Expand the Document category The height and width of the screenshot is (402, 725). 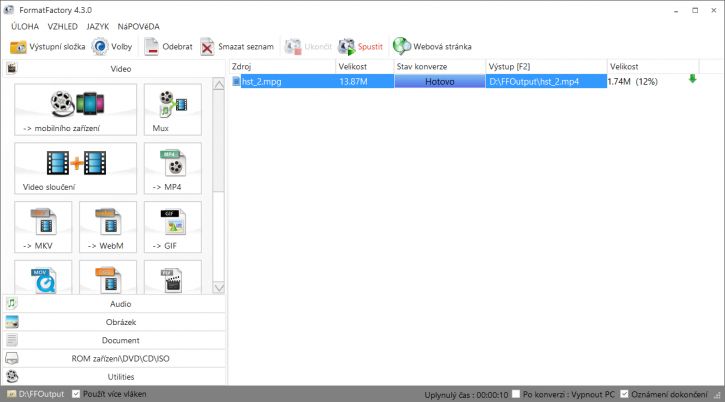(115, 340)
